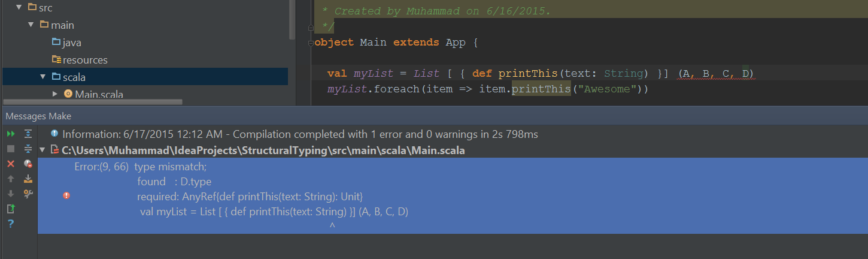This screenshot has width=868, height=259.
Task: Click the red X close icon
Action: point(11,164)
